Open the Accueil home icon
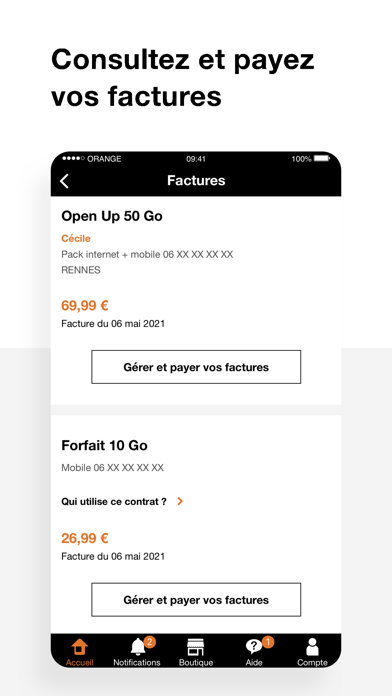Screen dimensions: 392x696 click(x=79, y=647)
